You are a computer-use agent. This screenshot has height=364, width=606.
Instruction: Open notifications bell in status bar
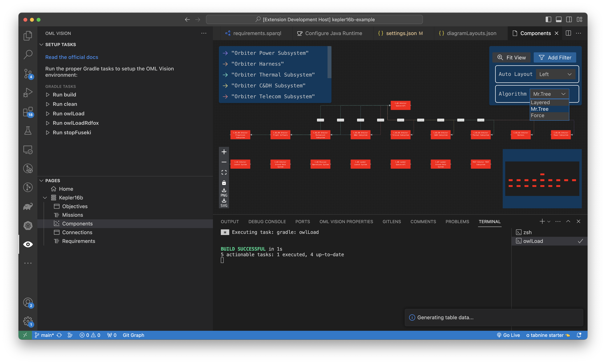(579, 335)
